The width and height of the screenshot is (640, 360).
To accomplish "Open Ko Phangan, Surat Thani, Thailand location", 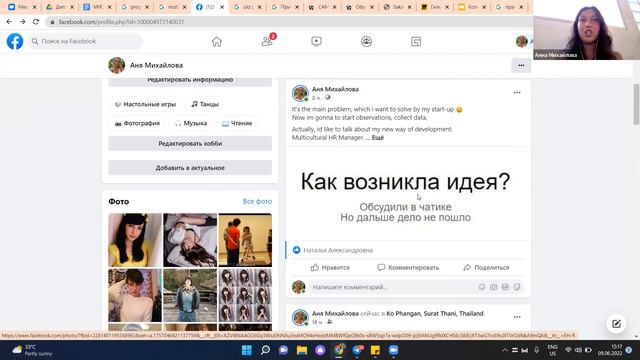I will 435,313.
